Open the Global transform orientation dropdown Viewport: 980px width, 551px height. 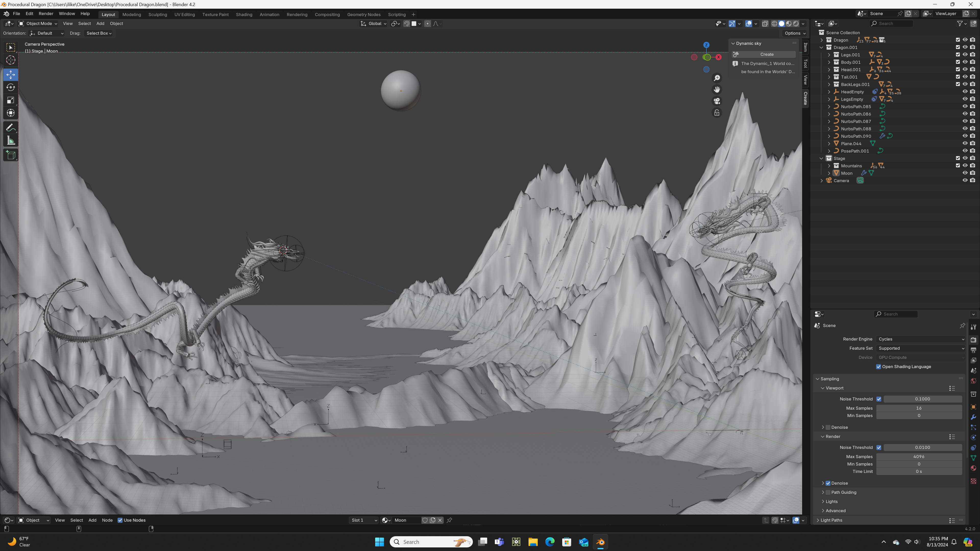[373, 23]
